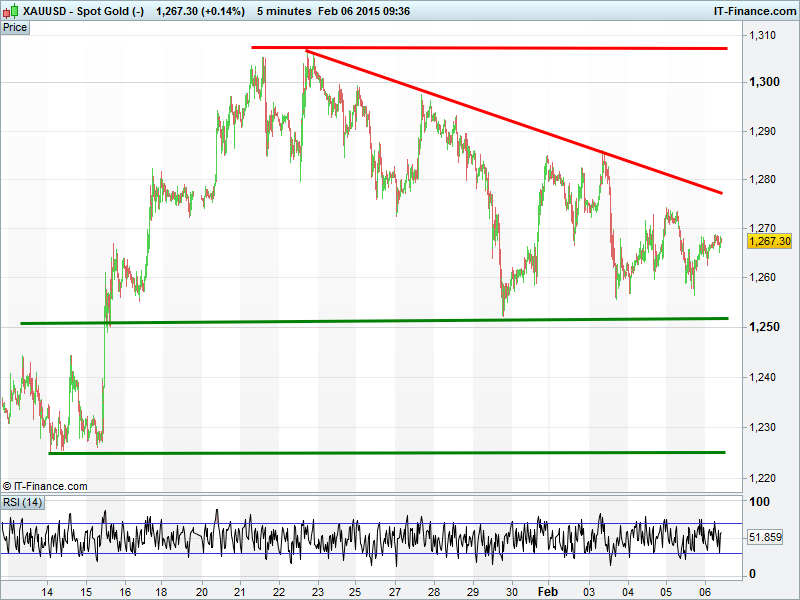Click the 30 date label on time axis
The width and height of the screenshot is (800, 600).
(x=512, y=592)
